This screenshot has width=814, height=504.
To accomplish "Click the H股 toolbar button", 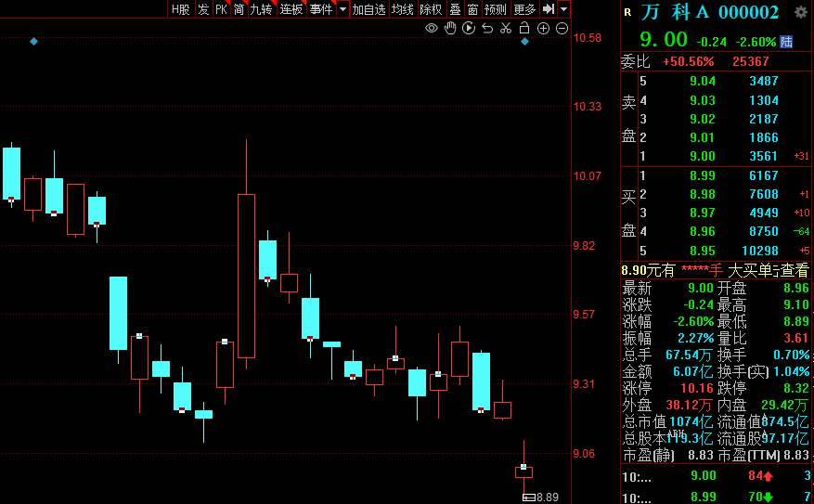I will pyautogui.click(x=181, y=9).
